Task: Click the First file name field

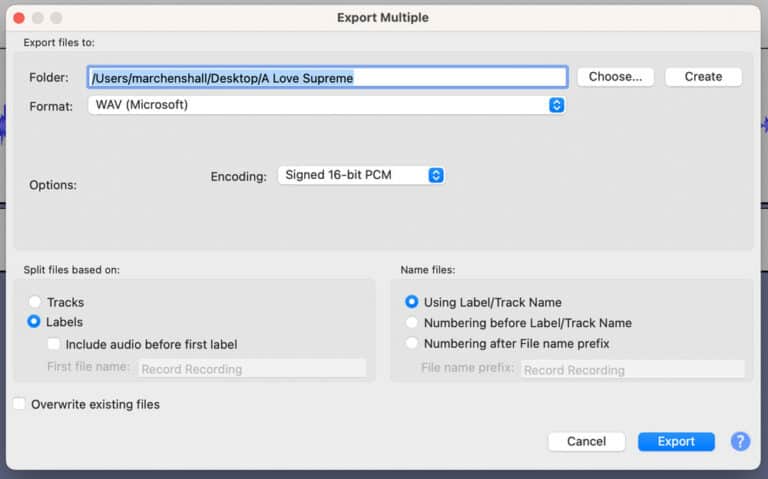Action: (x=252, y=368)
